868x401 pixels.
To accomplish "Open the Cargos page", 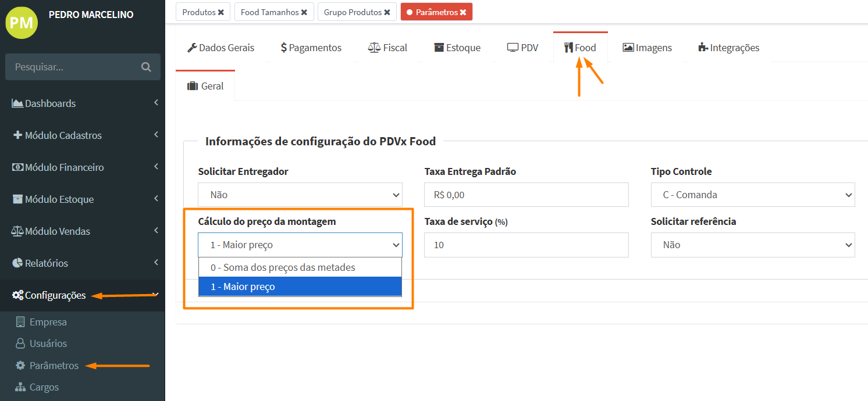I will [x=44, y=387].
